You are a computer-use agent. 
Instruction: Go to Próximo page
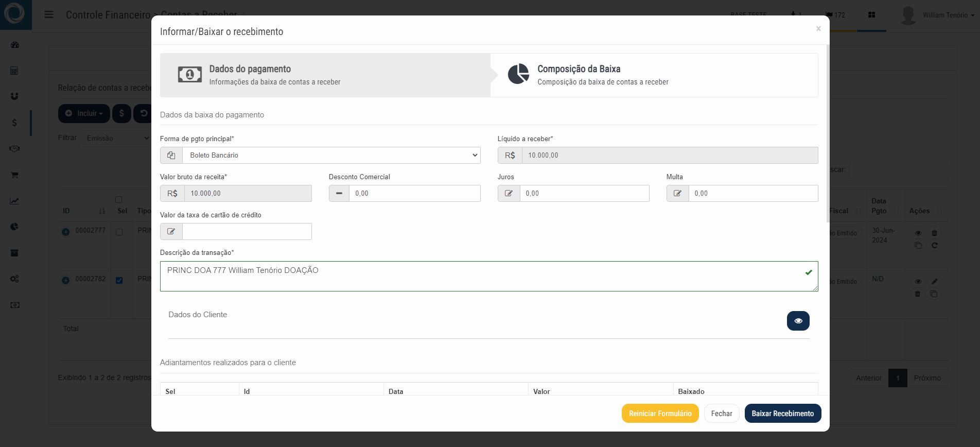pos(927,378)
